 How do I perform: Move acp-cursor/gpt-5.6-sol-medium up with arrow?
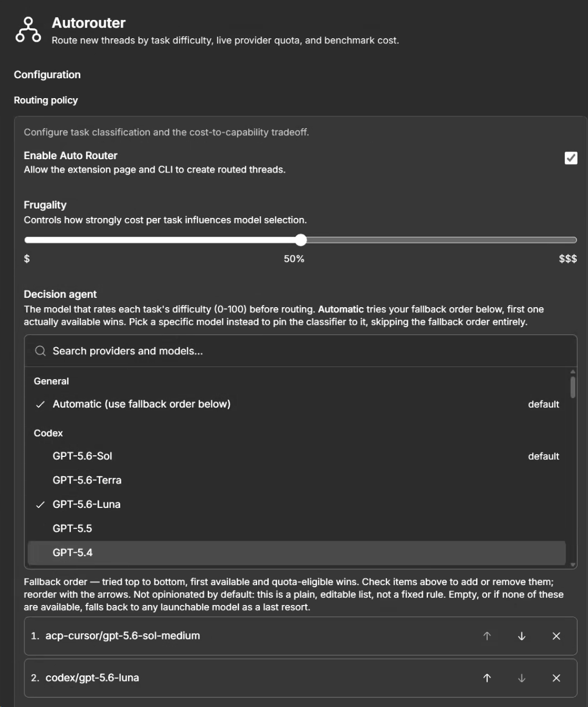tap(487, 636)
